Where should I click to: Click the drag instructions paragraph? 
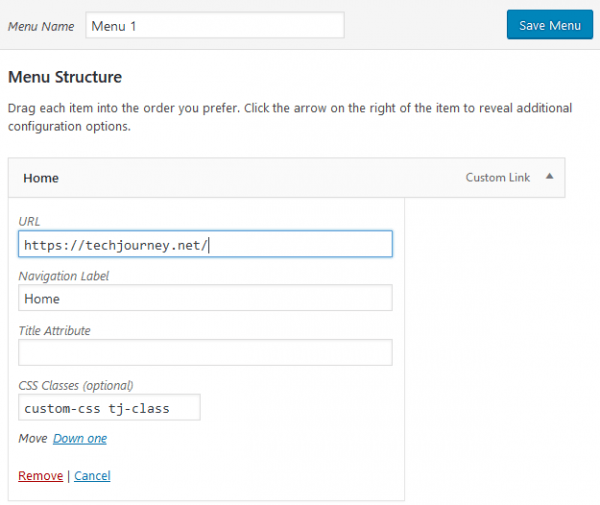(x=290, y=117)
